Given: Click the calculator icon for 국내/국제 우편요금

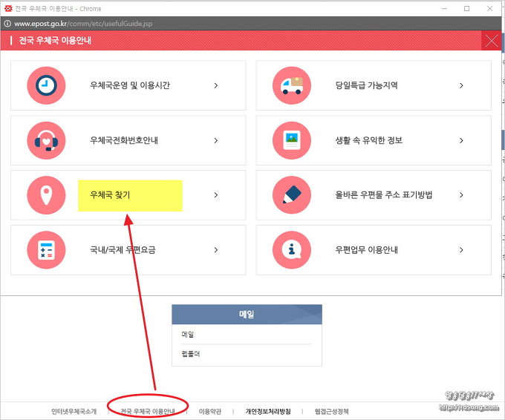Looking at the screenshot, I should (x=46, y=250).
